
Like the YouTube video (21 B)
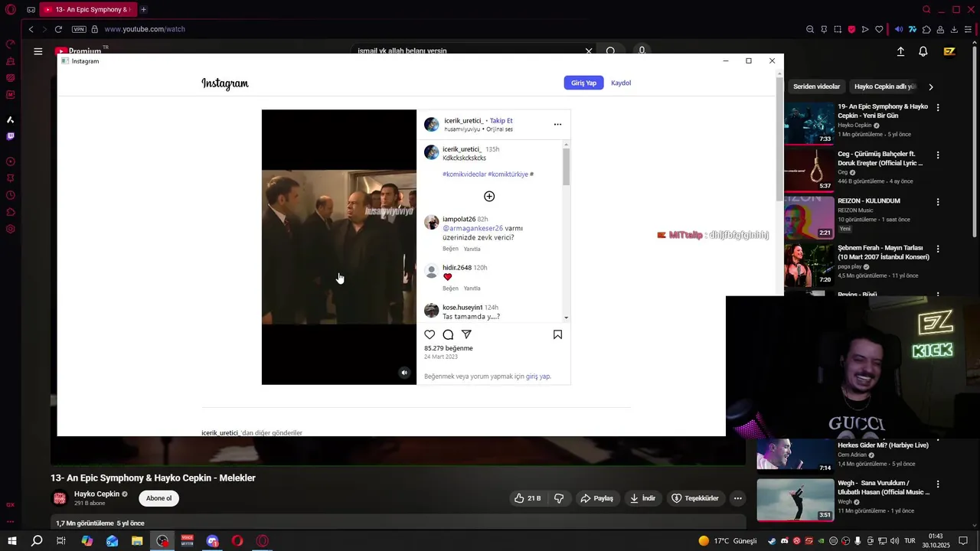[x=529, y=498]
